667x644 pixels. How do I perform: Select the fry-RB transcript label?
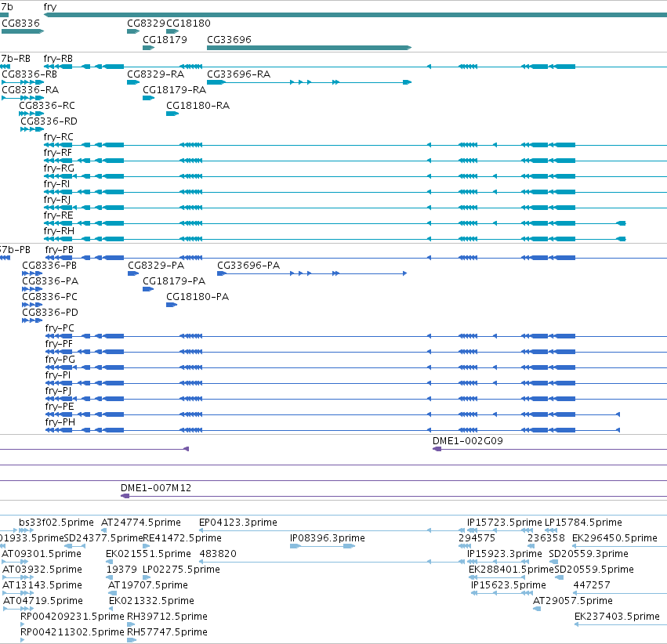point(58,59)
